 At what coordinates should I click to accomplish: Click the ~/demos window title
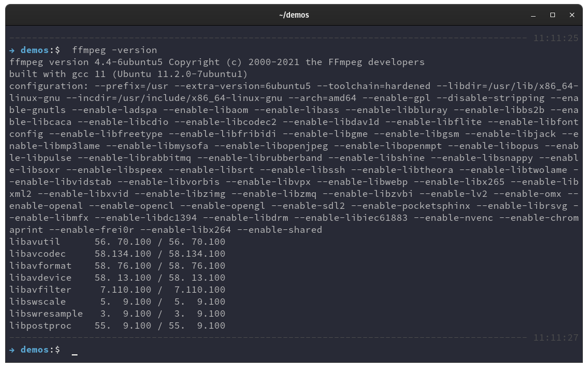click(294, 15)
